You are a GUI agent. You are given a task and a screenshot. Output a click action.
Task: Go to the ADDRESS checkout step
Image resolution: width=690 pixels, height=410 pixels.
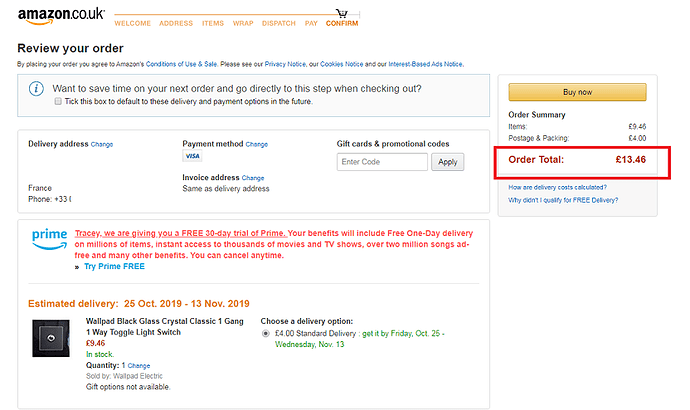176,23
